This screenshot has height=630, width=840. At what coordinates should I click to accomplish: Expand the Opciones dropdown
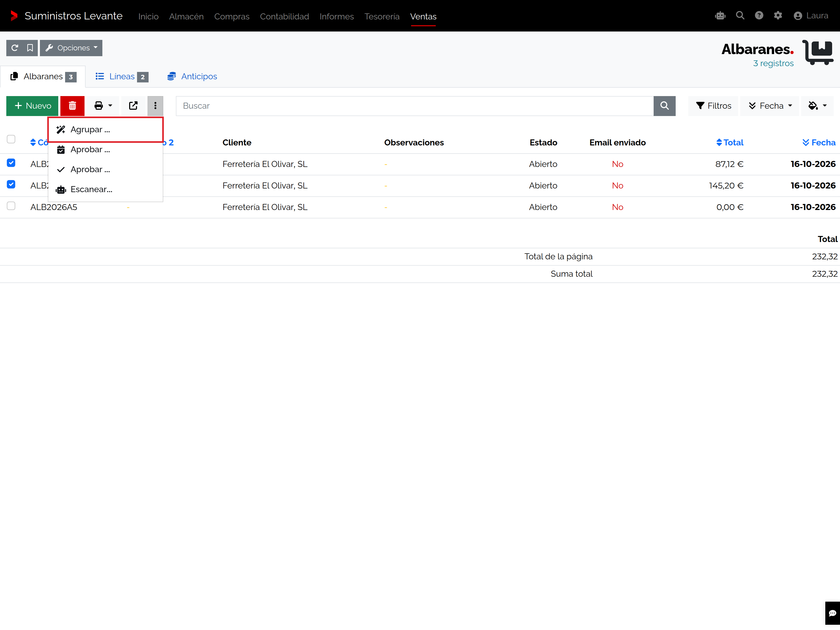[71, 48]
